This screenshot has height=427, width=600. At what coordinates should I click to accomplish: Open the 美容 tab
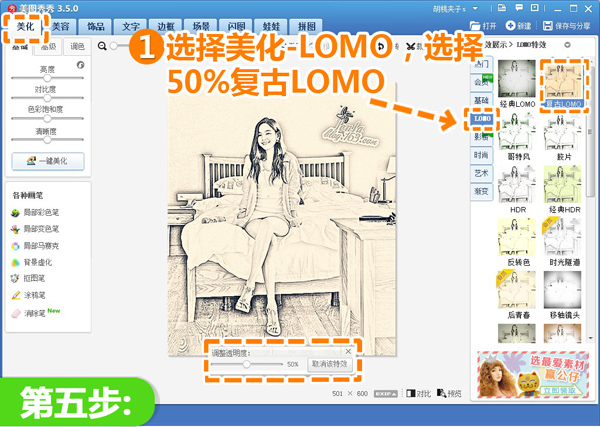click(x=60, y=27)
